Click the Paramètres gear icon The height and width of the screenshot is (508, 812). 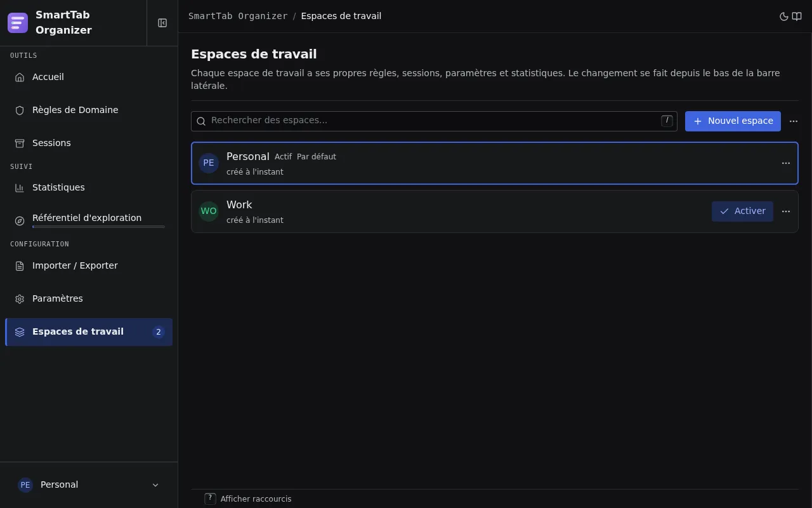point(20,298)
